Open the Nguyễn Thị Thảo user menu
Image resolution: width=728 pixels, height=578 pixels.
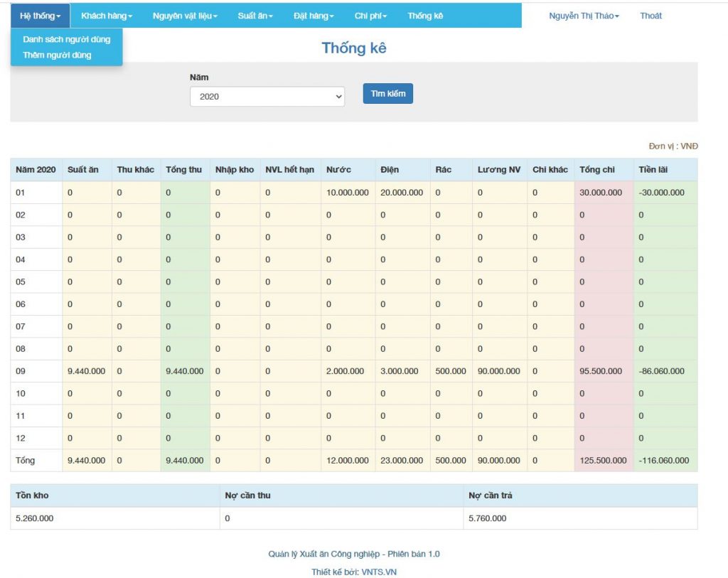point(584,16)
